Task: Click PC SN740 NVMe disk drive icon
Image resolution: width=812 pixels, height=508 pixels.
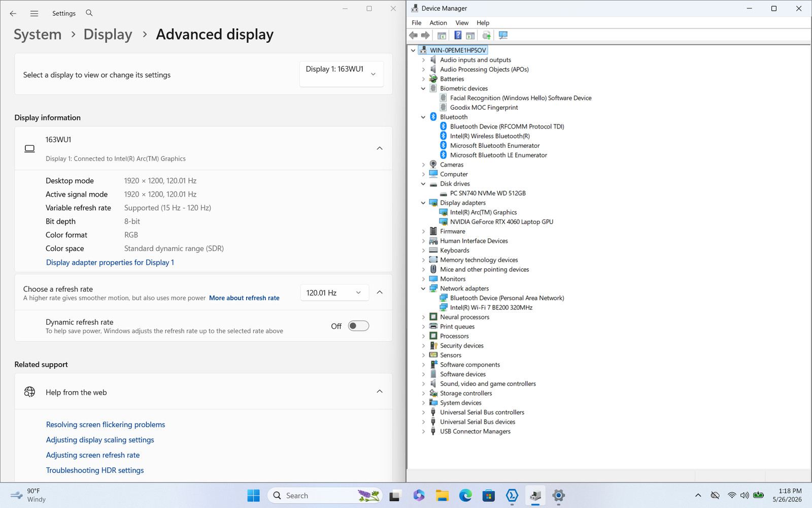Action: tap(444, 193)
